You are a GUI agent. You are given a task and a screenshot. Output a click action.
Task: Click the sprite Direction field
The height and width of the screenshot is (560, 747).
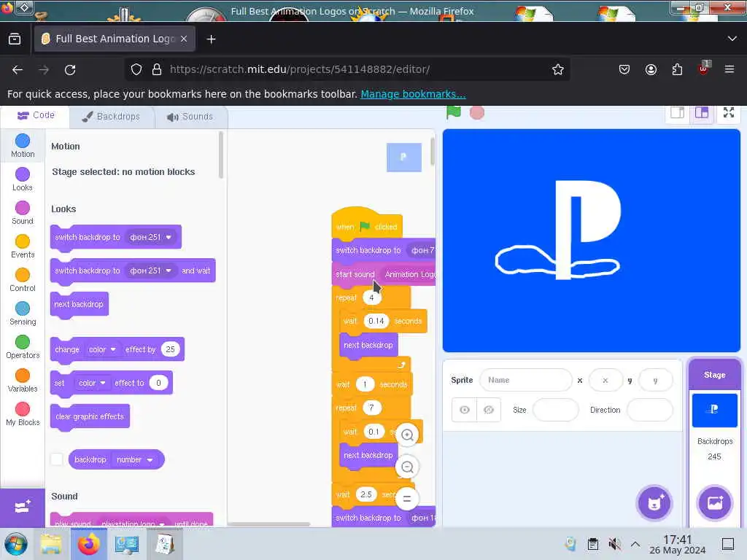[650, 410]
